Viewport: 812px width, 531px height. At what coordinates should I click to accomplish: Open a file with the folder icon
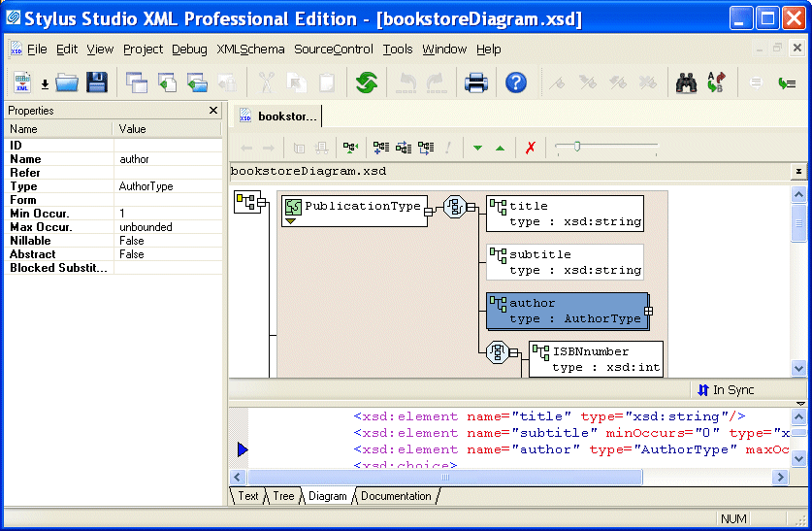coord(67,83)
